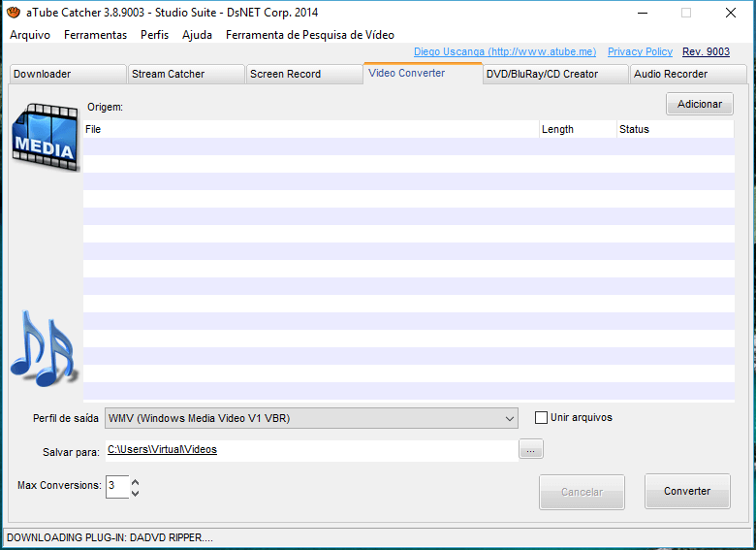This screenshot has width=756, height=550.
Task: Decrease Max Conversions with down arrow
Action: tap(135, 493)
